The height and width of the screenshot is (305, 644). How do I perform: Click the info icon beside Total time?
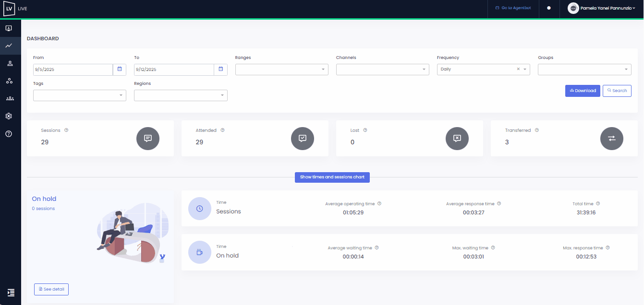tap(598, 203)
